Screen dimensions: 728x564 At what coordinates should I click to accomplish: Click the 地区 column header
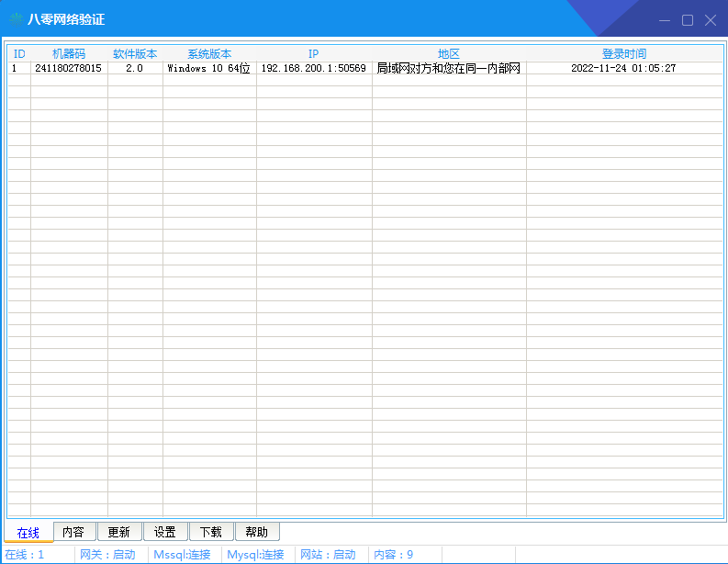coord(449,54)
